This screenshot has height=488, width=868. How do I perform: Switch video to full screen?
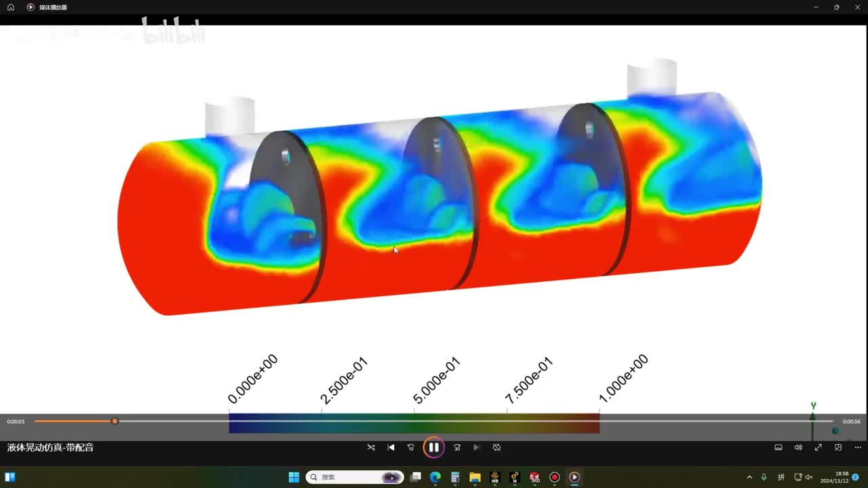818,447
